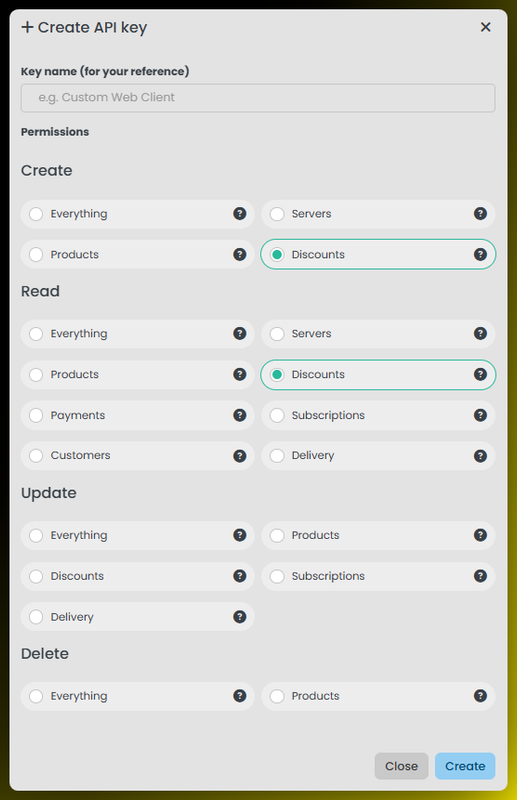Viewport: 517px width, 800px height.
Task: Show help for Read Customers permission
Action: pos(239,456)
